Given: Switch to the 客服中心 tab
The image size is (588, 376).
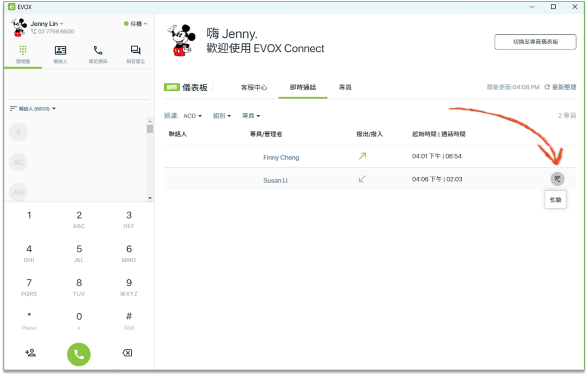Looking at the screenshot, I should point(254,88).
